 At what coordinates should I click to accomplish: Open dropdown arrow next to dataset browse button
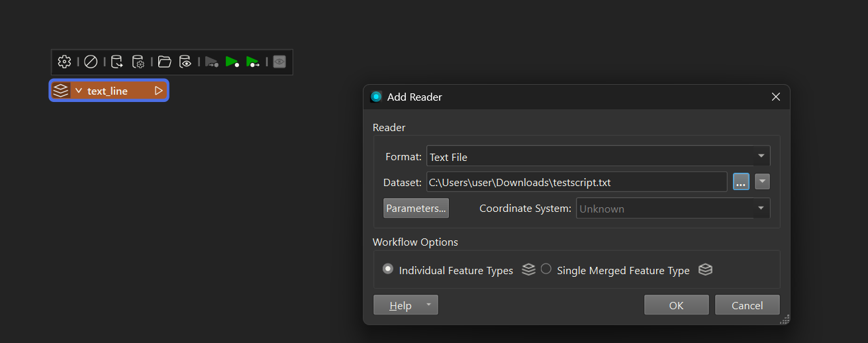click(762, 181)
